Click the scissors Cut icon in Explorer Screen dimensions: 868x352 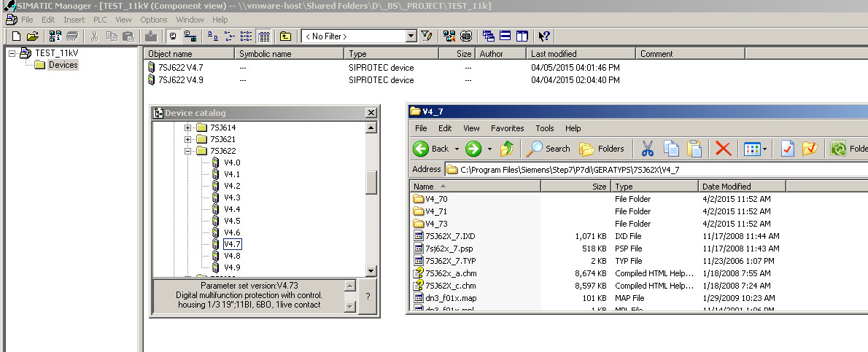[647, 149]
